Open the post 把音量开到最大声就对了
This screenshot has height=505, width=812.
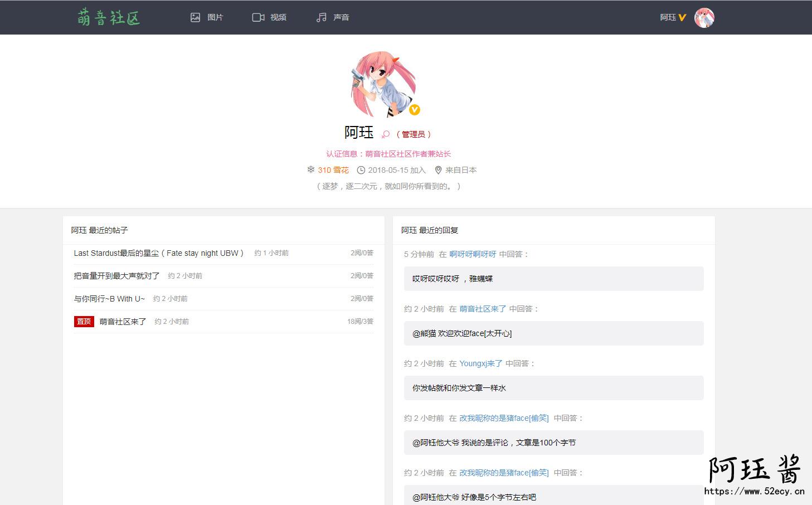(116, 276)
